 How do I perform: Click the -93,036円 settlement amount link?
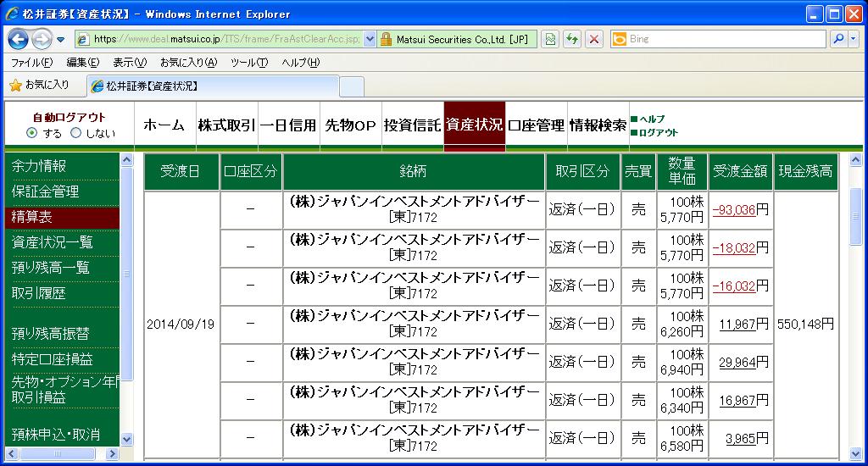tap(734, 210)
